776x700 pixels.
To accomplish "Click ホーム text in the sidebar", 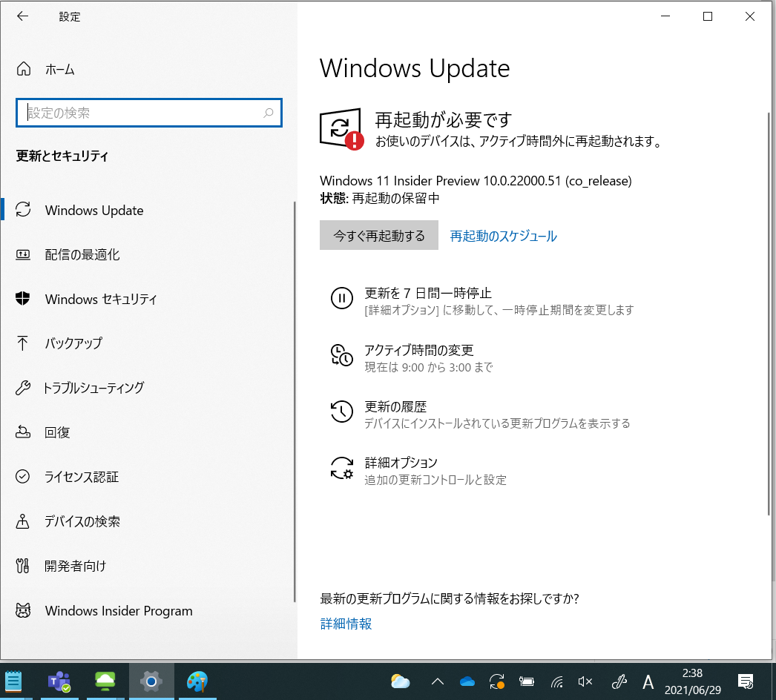I will (x=60, y=69).
